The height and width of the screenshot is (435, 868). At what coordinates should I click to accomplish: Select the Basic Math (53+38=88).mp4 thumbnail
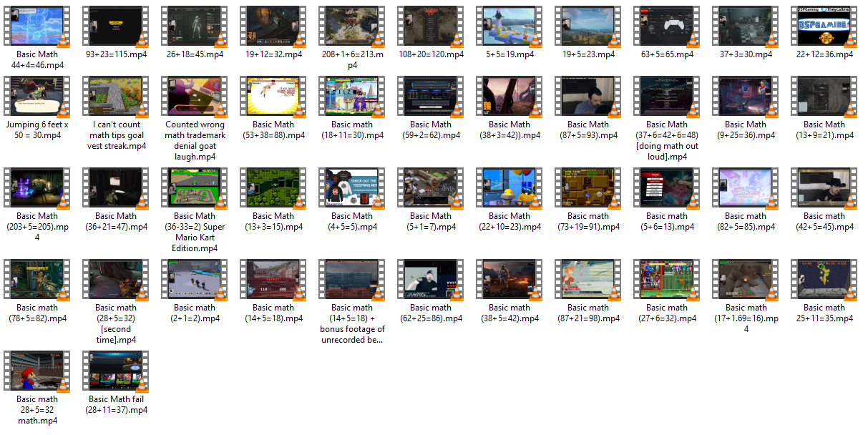coord(273,97)
